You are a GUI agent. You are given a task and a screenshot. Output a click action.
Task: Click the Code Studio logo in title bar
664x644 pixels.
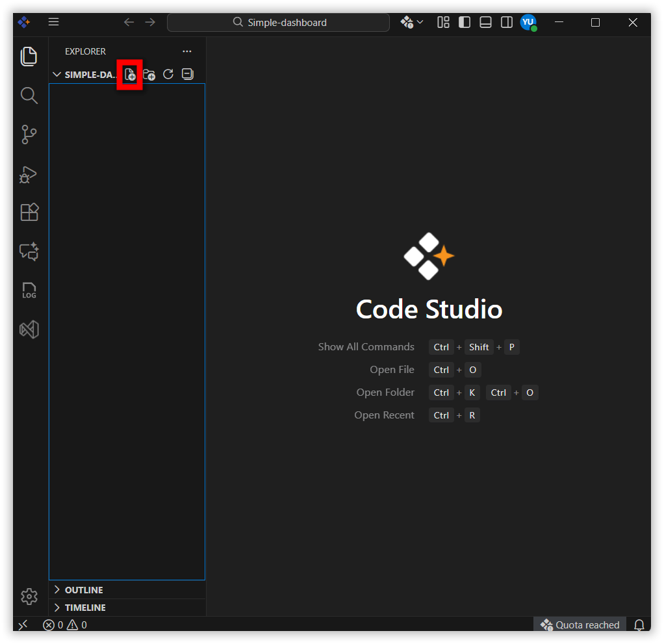24,22
